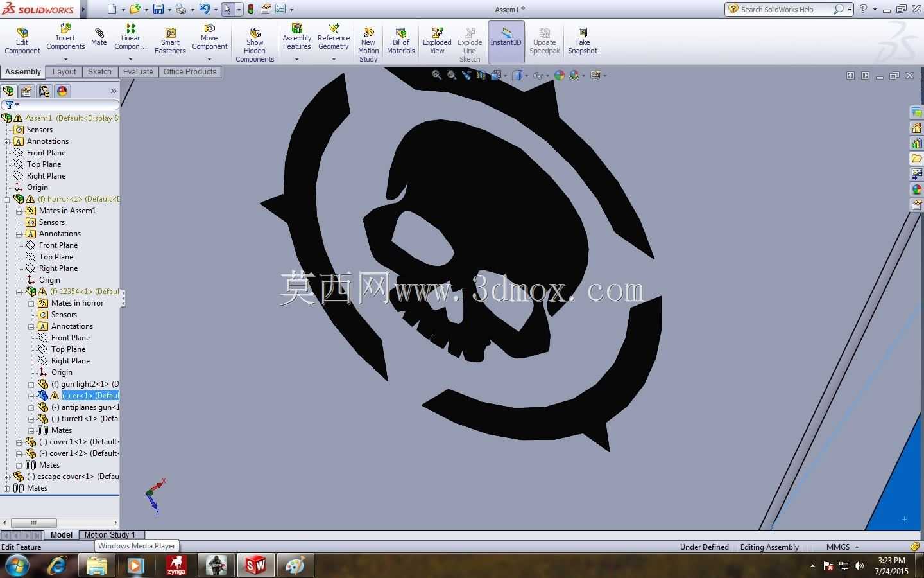Click the feature tree filter box
This screenshot has height=578, width=924.
60,105
